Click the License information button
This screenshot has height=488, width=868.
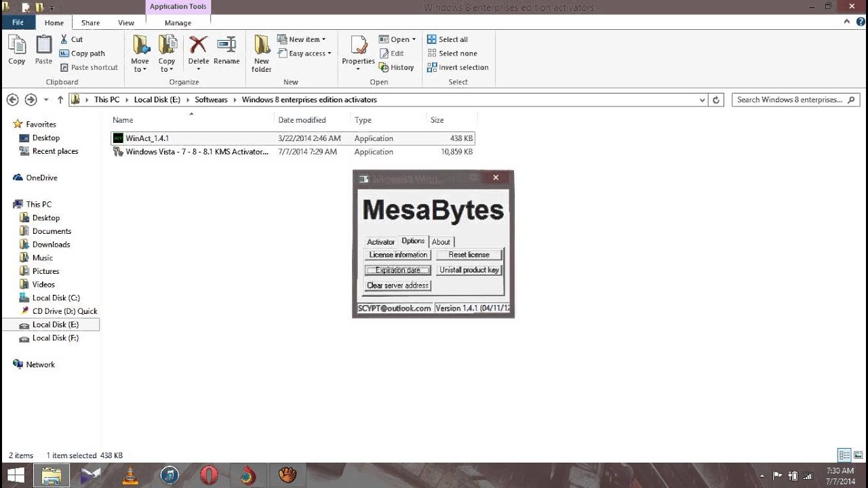click(x=398, y=255)
